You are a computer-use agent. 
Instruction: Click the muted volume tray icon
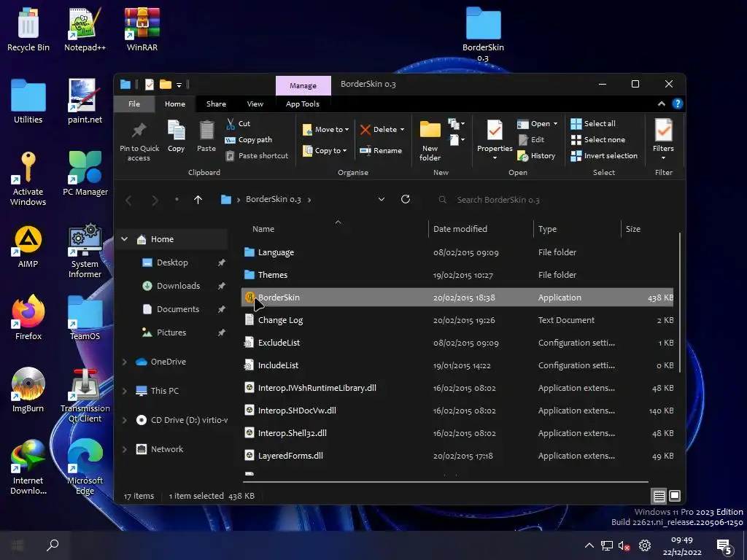point(624,545)
